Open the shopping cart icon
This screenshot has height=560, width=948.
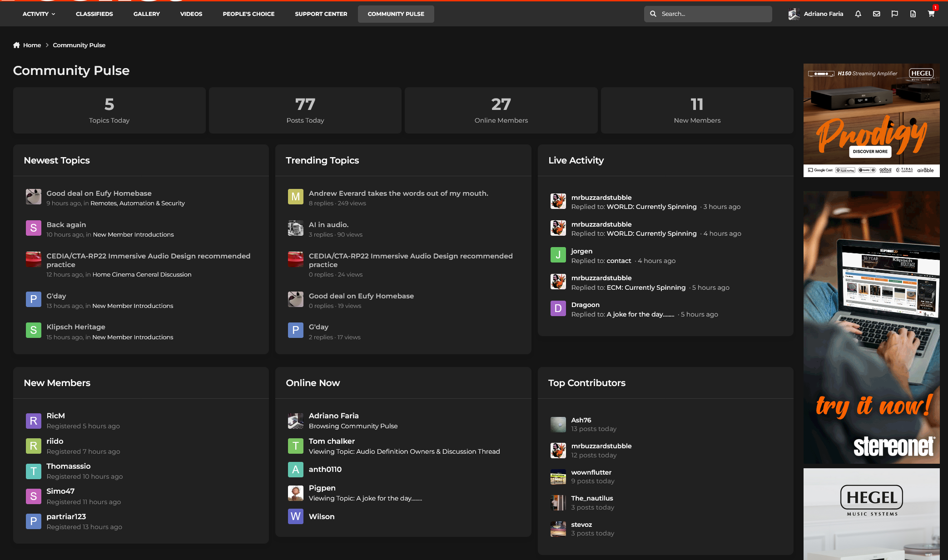click(931, 14)
